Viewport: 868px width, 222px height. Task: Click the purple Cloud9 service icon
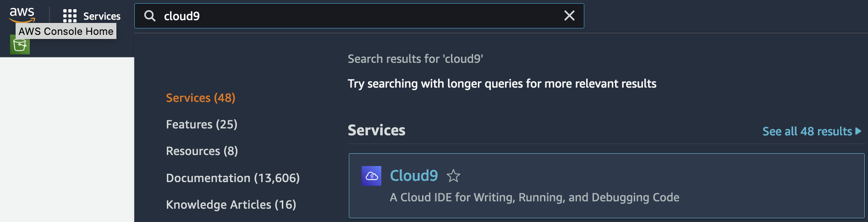(371, 176)
